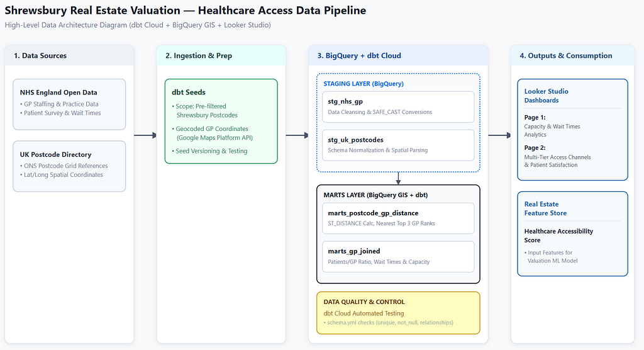Viewport: 644px width, 350px height.
Task: Click 'Geocoded GP Coordinates' bullet
Action: tap(210, 128)
